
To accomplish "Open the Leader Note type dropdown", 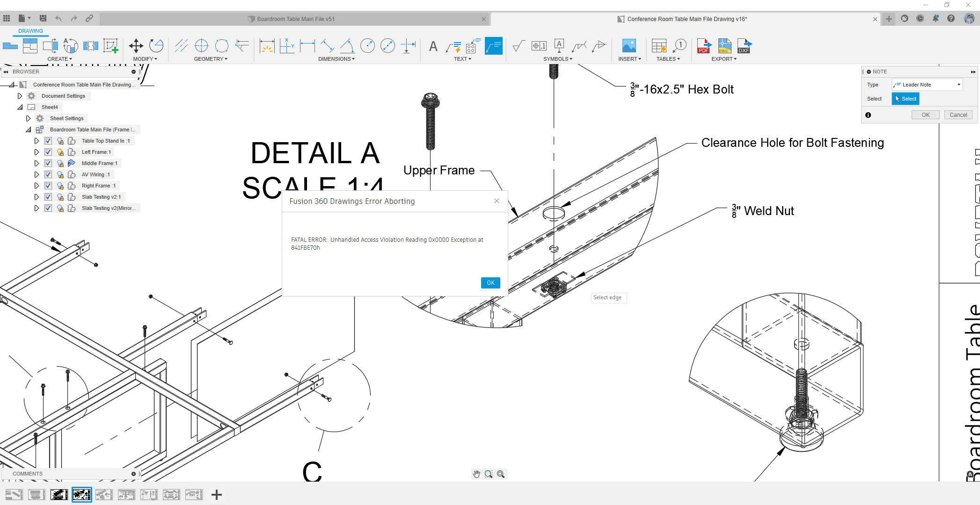I will pos(927,85).
